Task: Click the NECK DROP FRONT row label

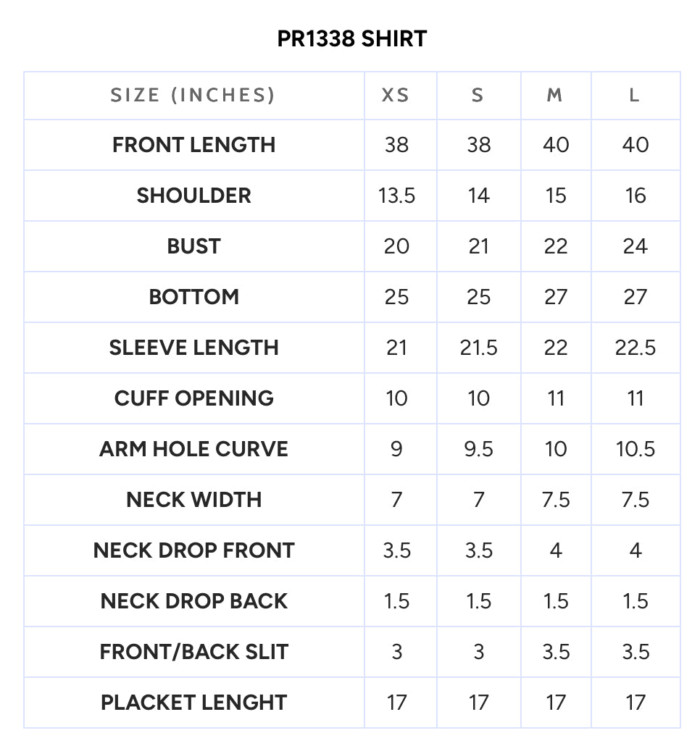Action: 194,550
